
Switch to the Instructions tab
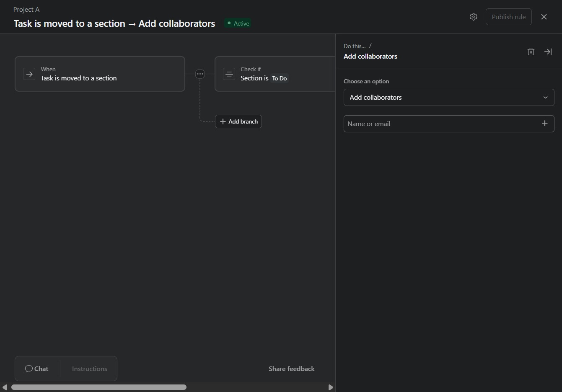89,369
